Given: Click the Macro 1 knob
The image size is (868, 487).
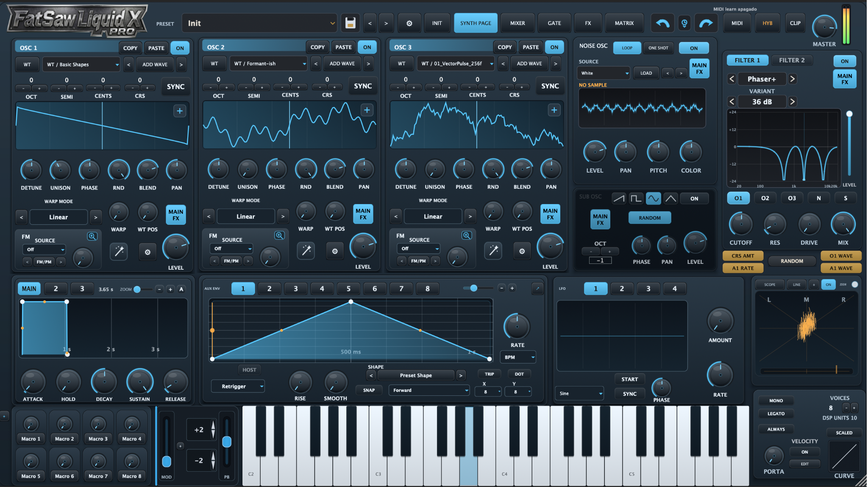Looking at the screenshot, I should (31, 423).
